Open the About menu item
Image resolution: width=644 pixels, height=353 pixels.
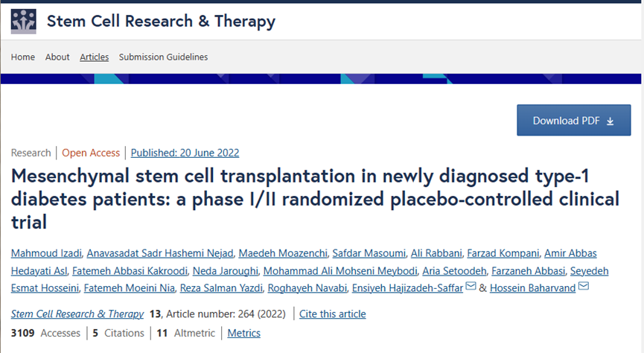point(57,57)
